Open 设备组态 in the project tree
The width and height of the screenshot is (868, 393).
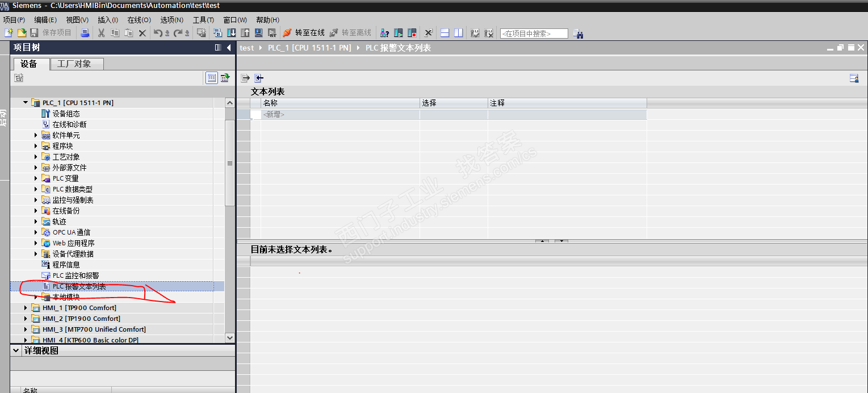(66, 114)
